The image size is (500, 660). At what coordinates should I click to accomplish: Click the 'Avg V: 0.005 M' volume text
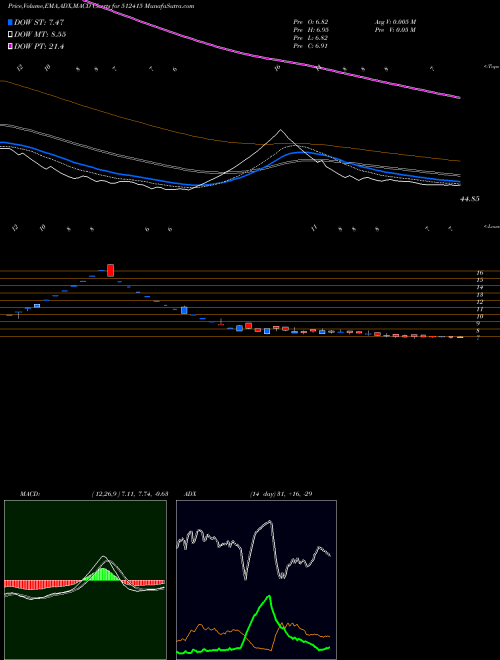(395, 21)
